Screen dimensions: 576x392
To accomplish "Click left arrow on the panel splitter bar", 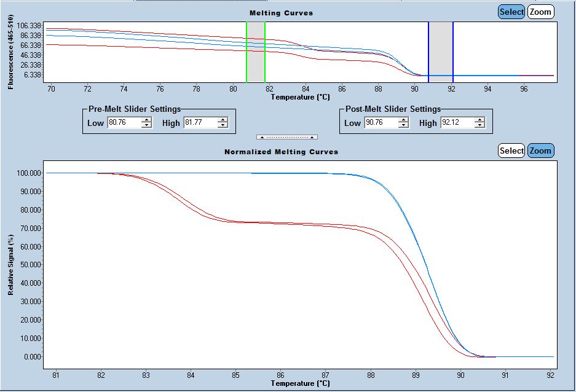I will click(262, 137).
